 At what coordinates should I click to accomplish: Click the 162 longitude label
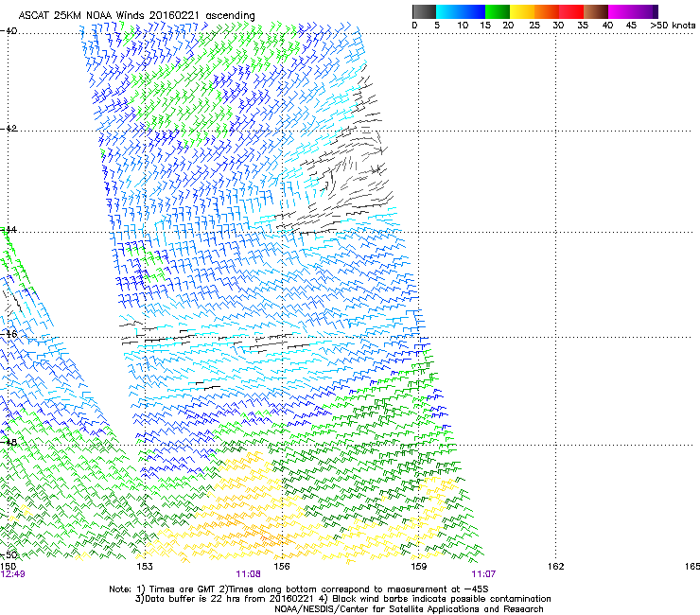(556, 567)
